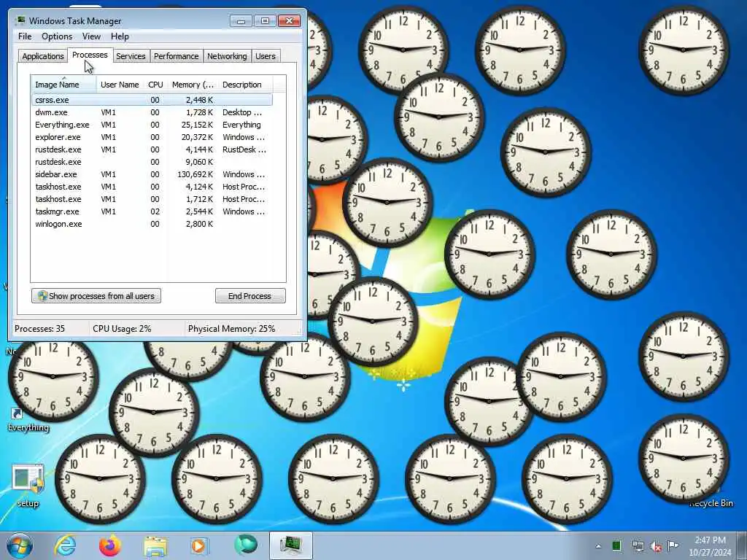
Task: Click the Task Manager title bar icon
Action: 20,20
